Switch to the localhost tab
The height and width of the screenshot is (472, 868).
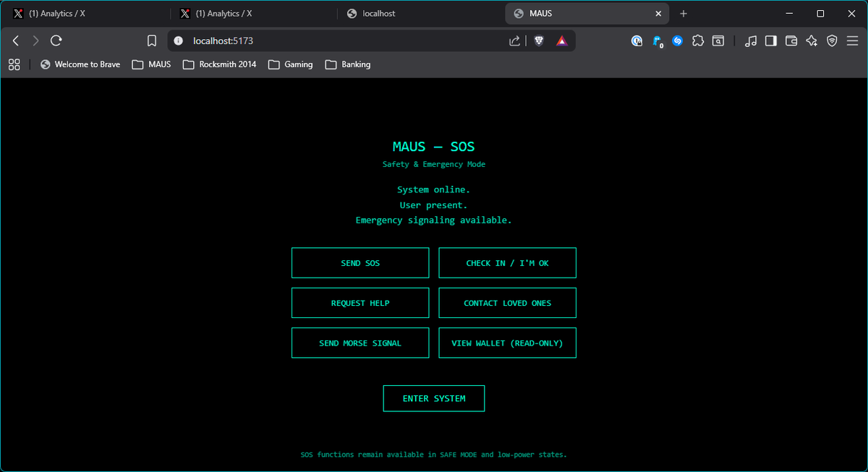point(420,14)
